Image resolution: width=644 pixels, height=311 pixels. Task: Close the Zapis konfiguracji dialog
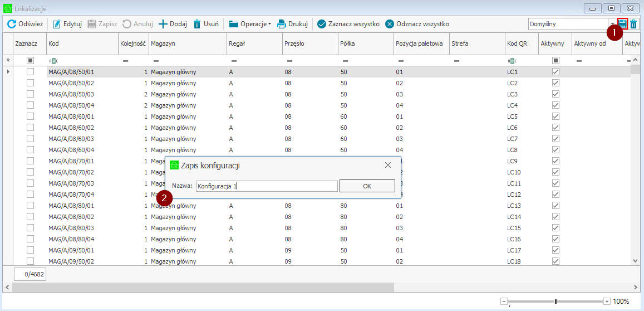[x=388, y=165]
